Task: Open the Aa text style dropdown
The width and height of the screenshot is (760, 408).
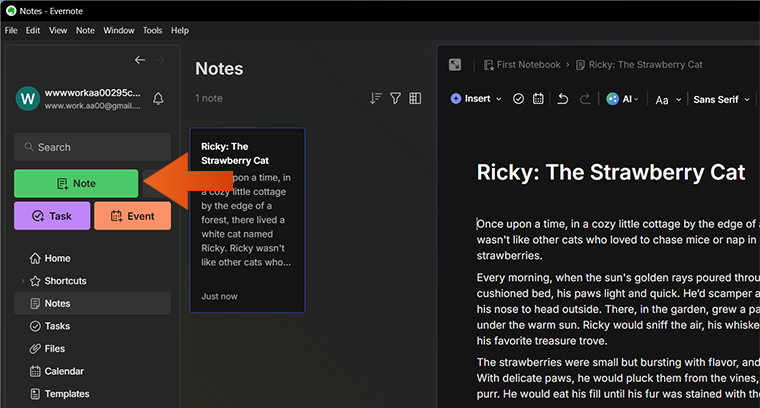Action: (668, 100)
